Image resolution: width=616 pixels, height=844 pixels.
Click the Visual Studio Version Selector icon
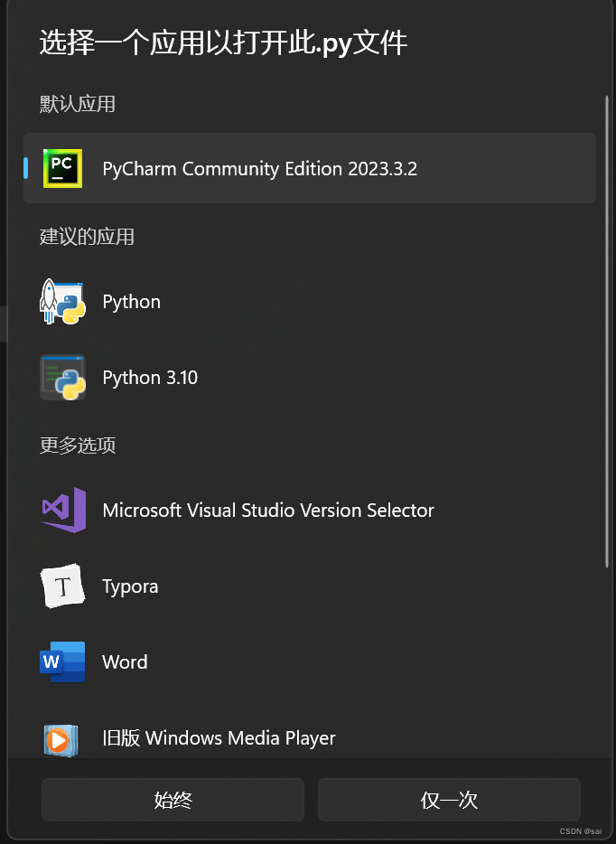(x=63, y=510)
